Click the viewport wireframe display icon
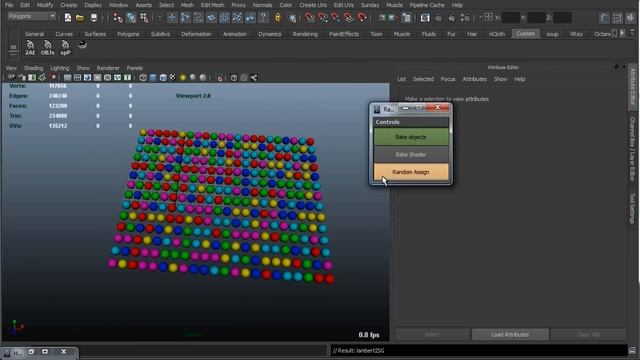 pyautogui.click(x=143, y=78)
